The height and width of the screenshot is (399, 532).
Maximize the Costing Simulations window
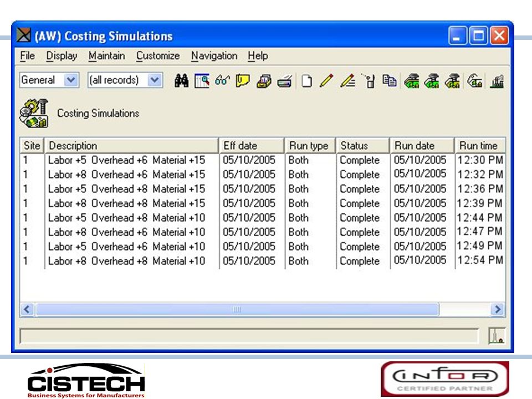(x=478, y=35)
